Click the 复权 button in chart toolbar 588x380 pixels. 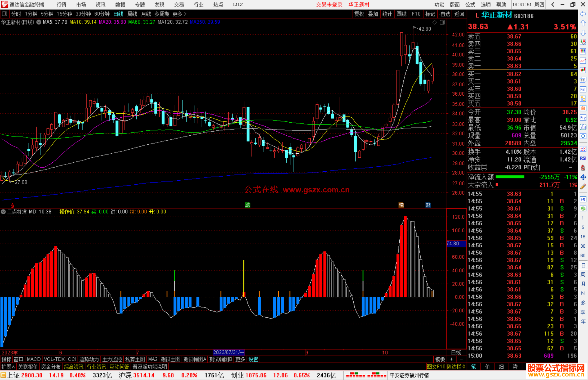(x=359, y=14)
